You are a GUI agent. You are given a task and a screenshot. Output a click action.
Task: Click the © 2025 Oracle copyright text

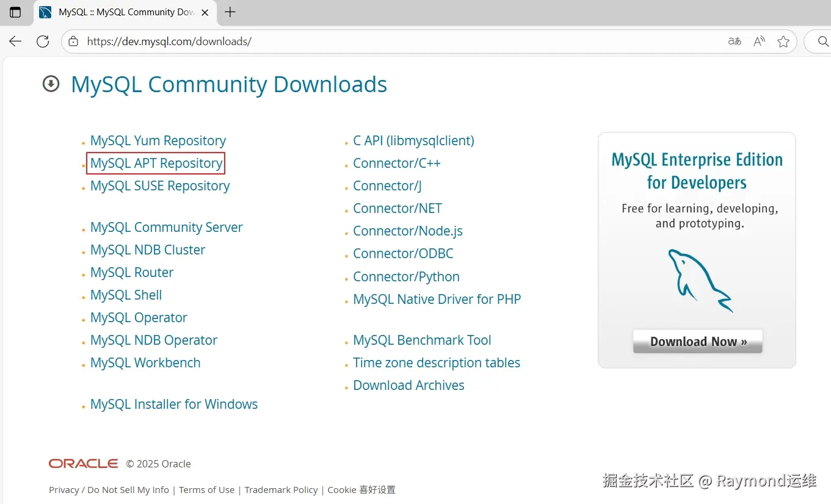[159, 464]
